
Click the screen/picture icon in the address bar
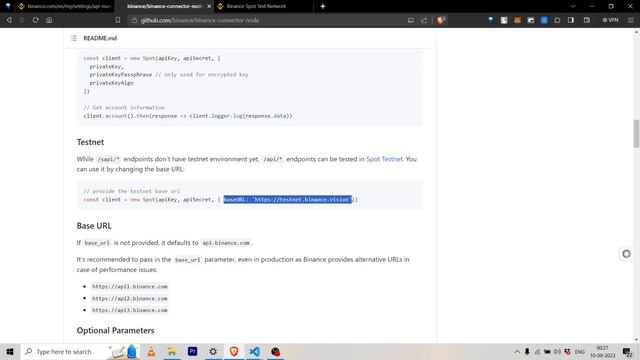tap(411, 20)
